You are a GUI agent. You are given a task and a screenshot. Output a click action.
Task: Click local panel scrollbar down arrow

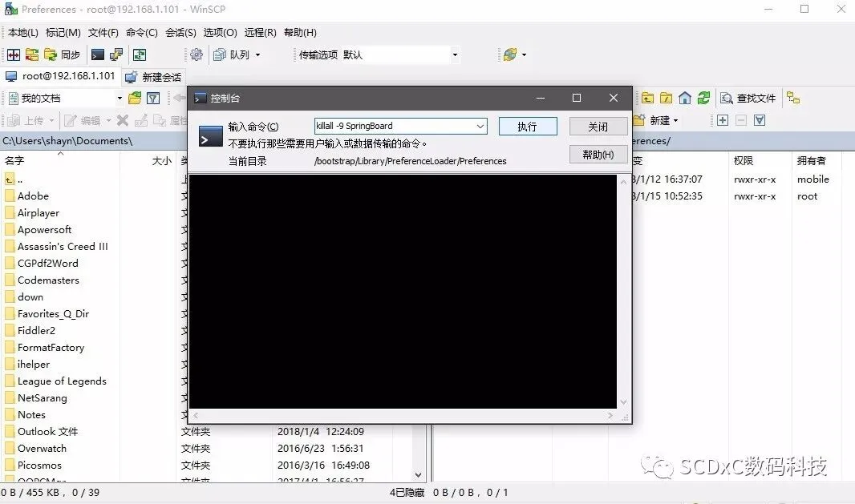pyautogui.click(x=418, y=474)
